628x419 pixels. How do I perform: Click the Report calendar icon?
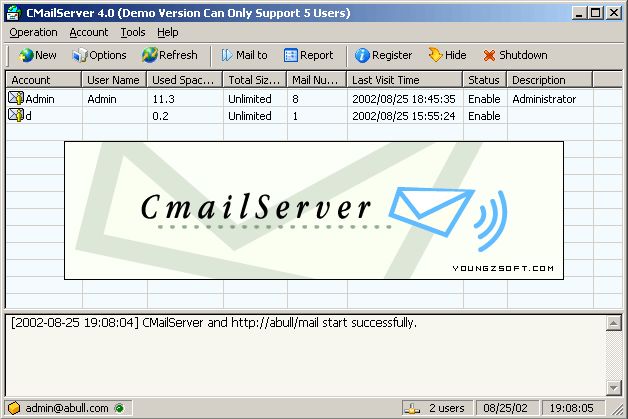tap(291, 55)
